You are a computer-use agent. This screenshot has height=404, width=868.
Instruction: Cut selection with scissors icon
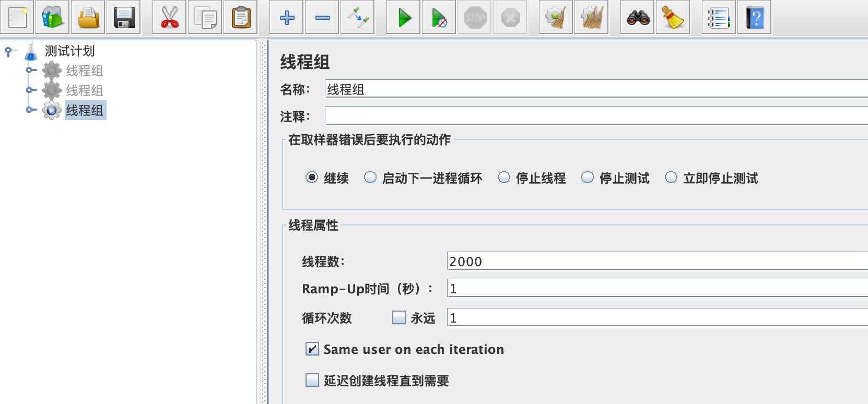(x=169, y=17)
